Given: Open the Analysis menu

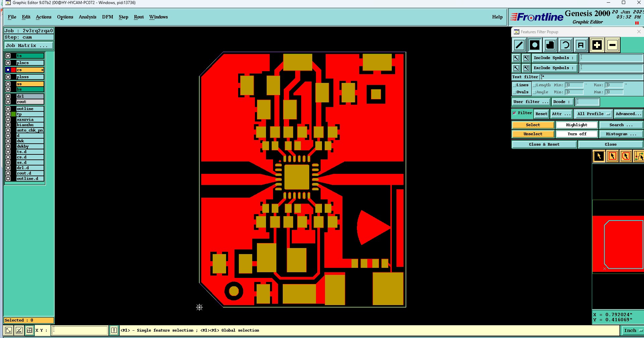Looking at the screenshot, I should (x=88, y=17).
